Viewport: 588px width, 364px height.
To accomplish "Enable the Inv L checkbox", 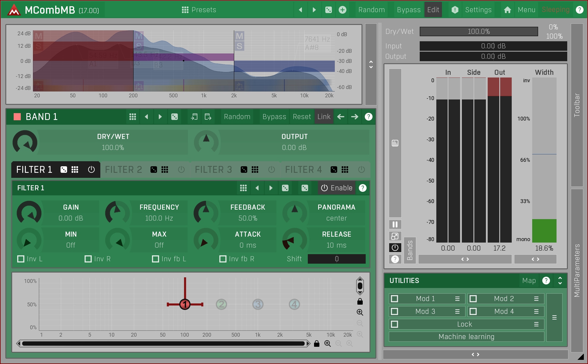I will coord(21,259).
